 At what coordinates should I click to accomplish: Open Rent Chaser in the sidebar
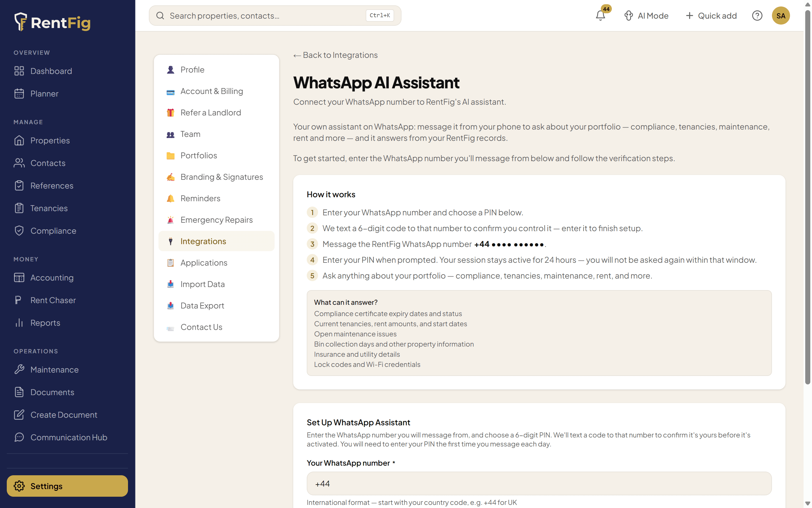(x=67, y=300)
